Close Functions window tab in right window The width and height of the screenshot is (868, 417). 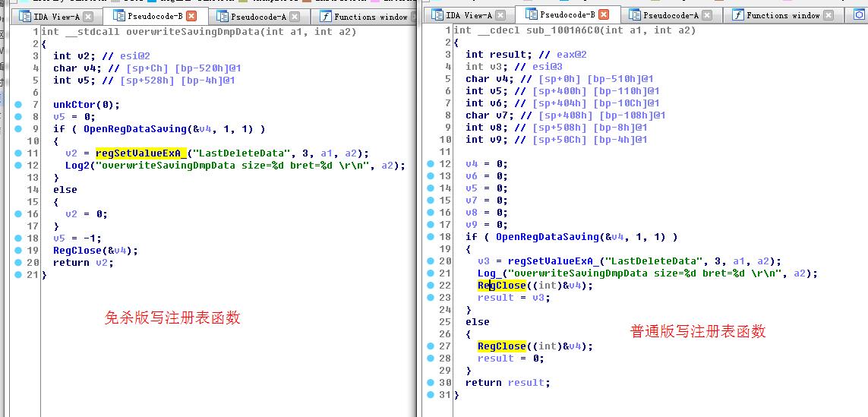(828, 15)
